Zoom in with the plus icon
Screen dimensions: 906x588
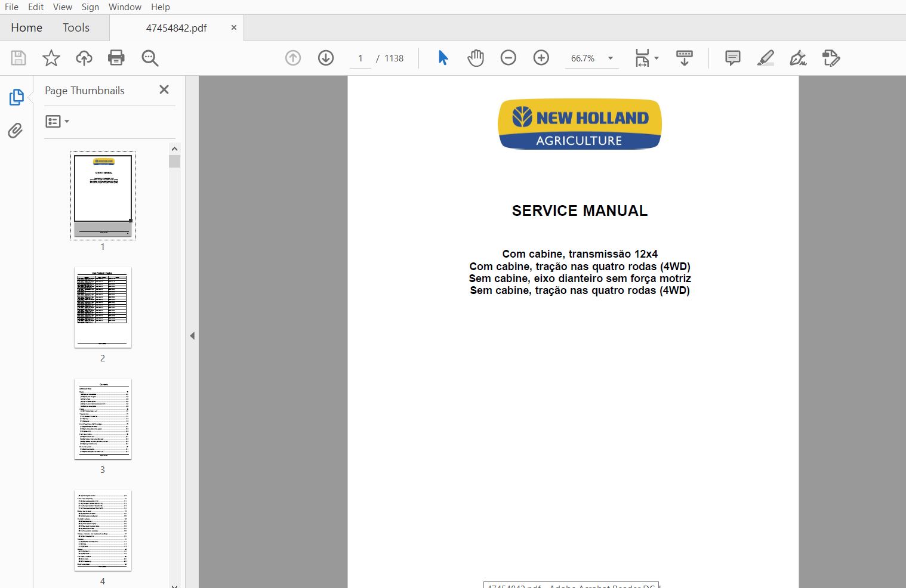point(541,58)
